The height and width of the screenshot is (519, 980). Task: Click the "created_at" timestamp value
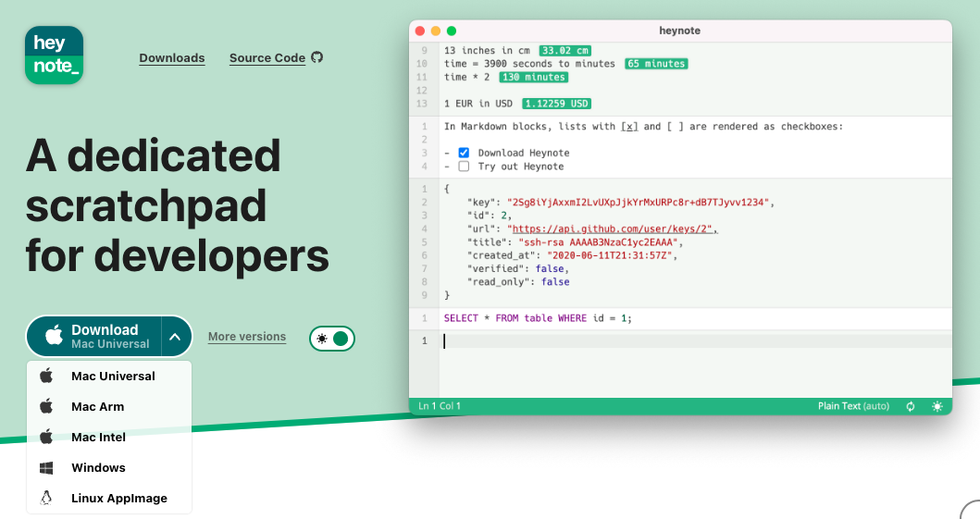609,255
